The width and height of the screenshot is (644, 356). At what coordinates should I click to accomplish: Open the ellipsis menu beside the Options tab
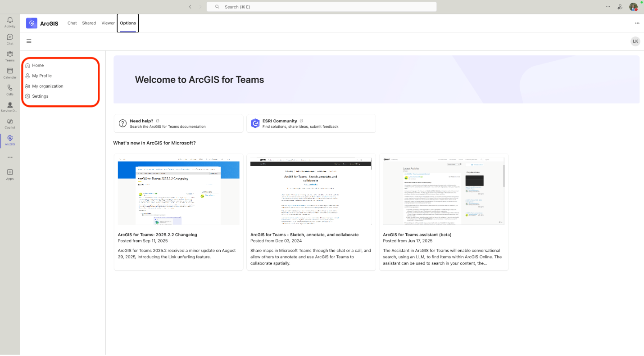coord(637,23)
